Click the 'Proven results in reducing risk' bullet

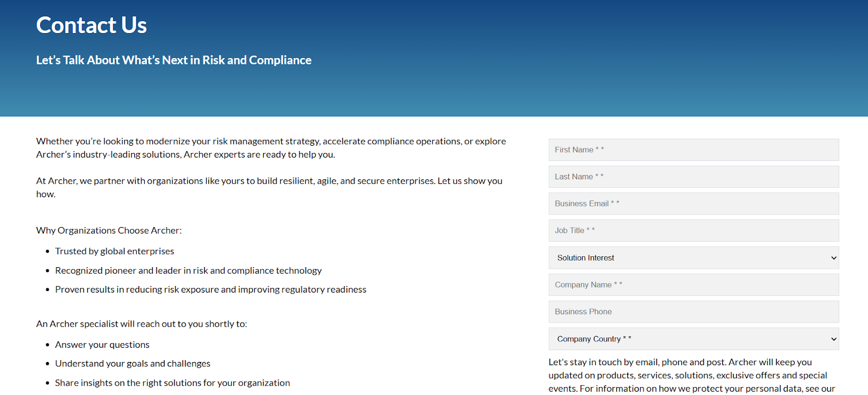click(x=210, y=289)
